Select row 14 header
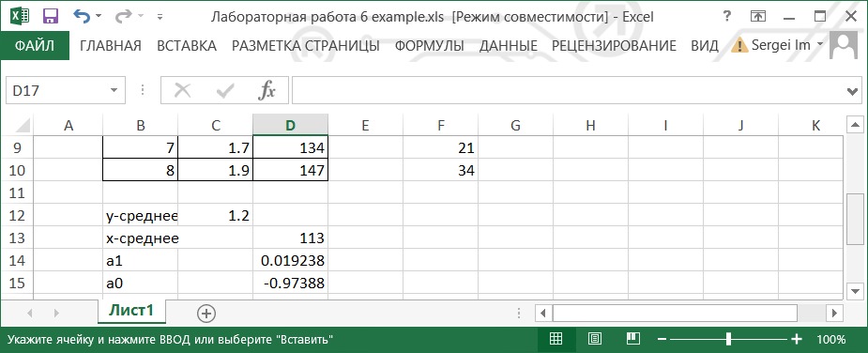Screen dimensions: 868x353 tap(17, 260)
